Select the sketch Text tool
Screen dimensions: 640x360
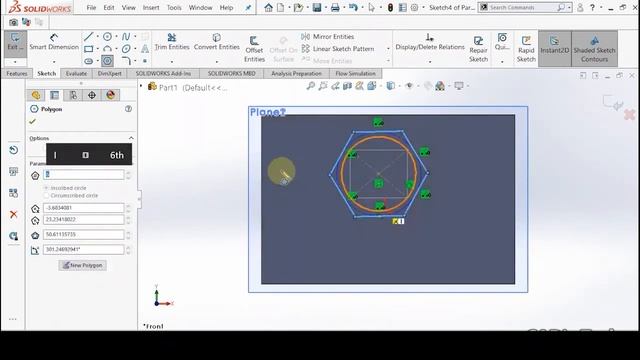coord(144,49)
